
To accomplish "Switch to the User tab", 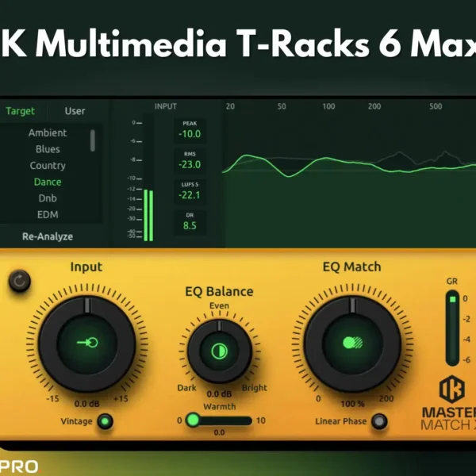I will coord(75,111).
